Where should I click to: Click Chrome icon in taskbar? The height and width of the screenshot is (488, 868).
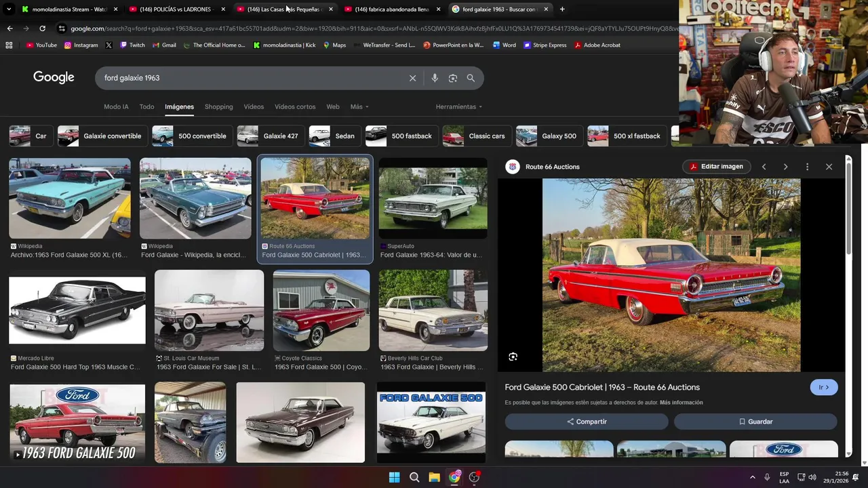click(454, 477)
